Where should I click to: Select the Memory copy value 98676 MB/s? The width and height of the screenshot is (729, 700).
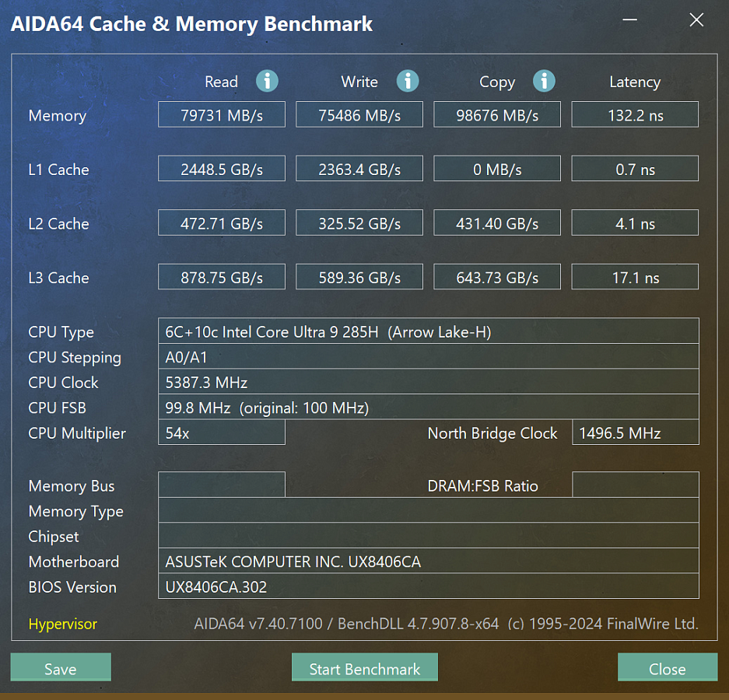[x=497, y=114]
